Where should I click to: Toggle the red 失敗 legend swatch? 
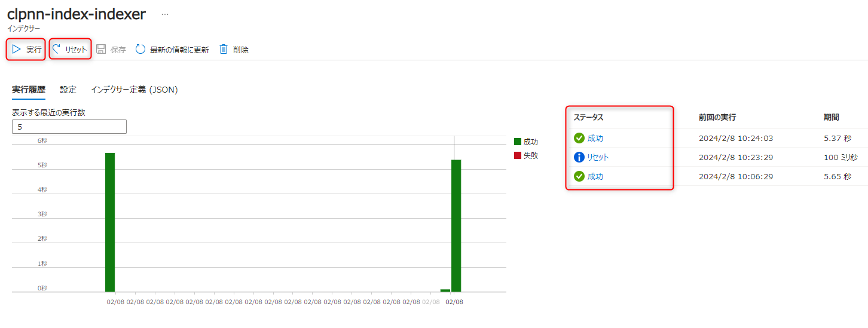[518, 155]
